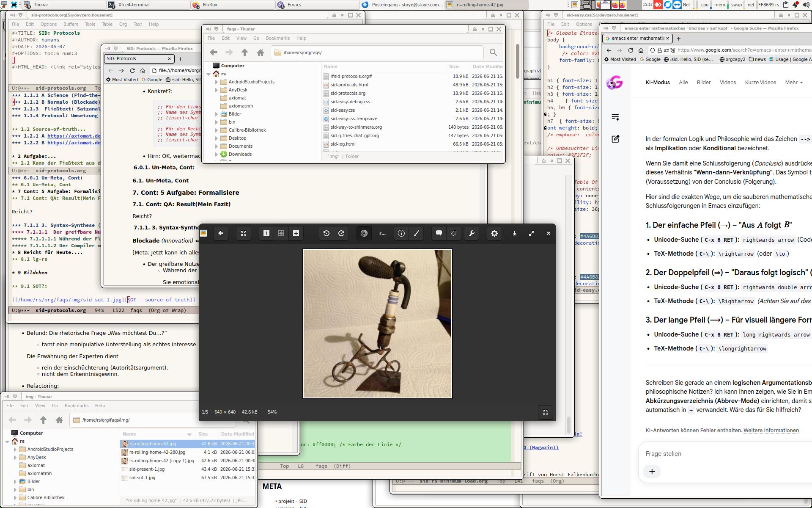Open first axiomat.de link in Emacs
The height and width of the screenshot is (508, 812).
tap(74, 136)
